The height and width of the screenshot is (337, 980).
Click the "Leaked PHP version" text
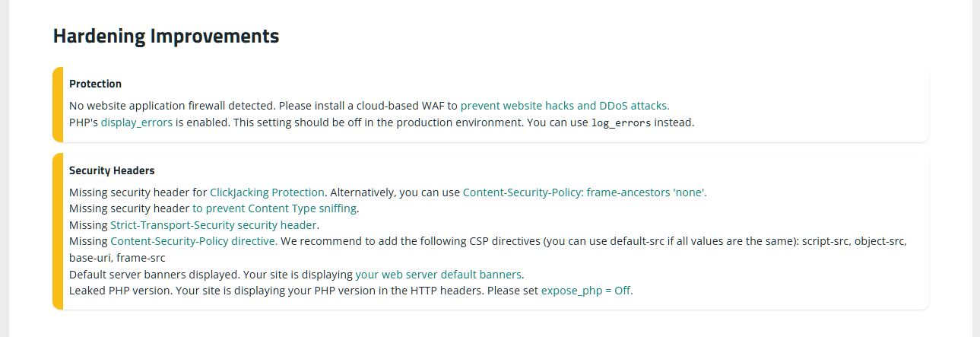(120, 290)
